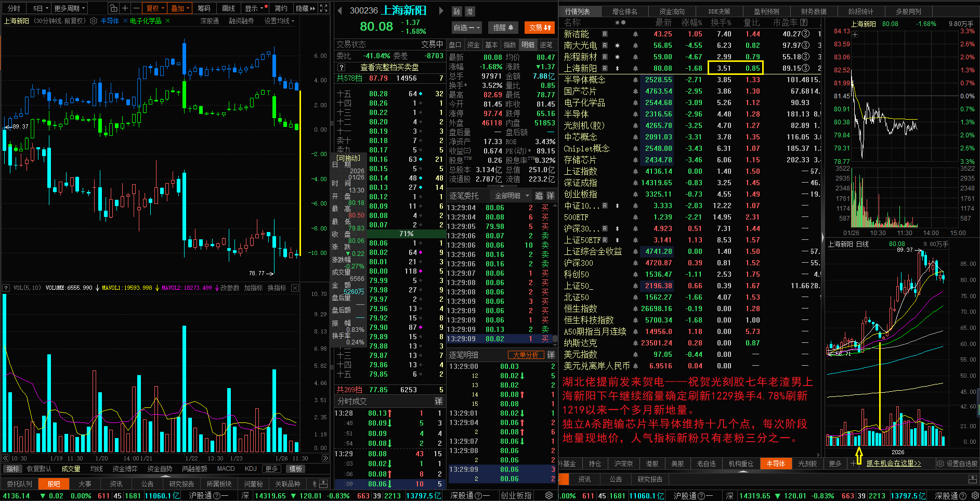This screenshot has width=980, height=501.
Task: Close the VOL indicator panel
Action: [295, 288]
